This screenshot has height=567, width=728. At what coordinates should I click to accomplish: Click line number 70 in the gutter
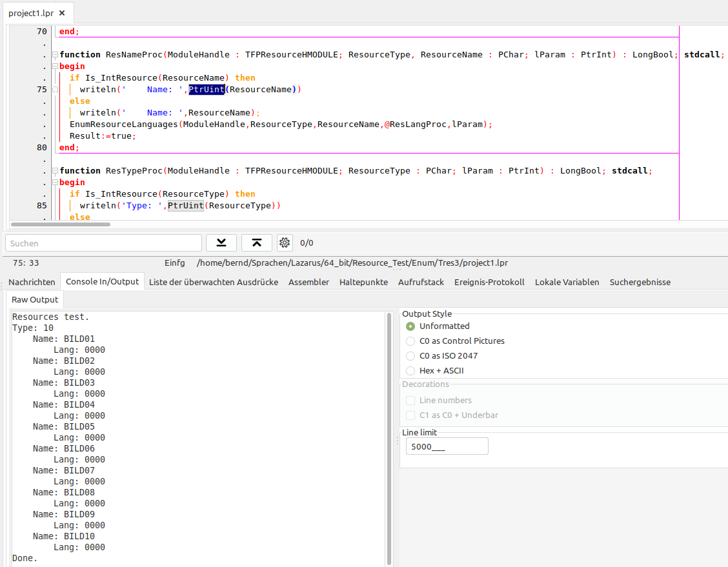click(x=42, y=32)
